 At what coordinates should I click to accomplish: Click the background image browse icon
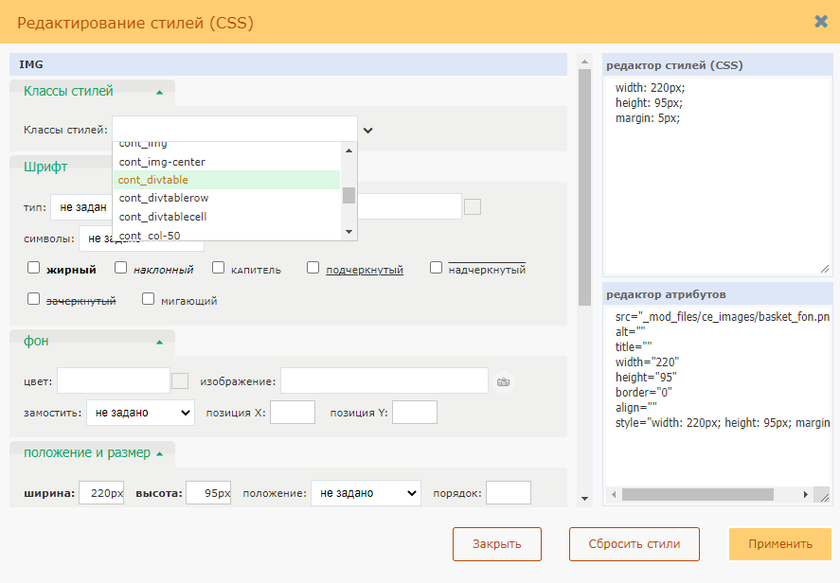[x=503, y=381]
